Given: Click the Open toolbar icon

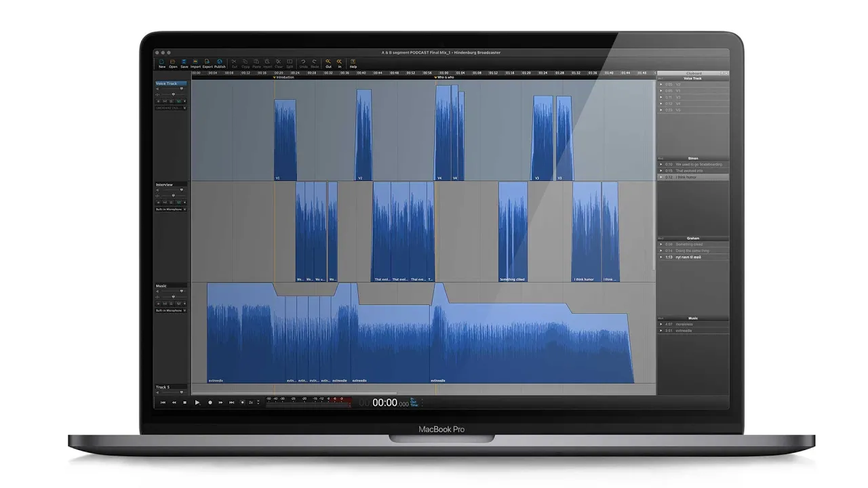Looking at the screenshot, I should tap(173, 64).
